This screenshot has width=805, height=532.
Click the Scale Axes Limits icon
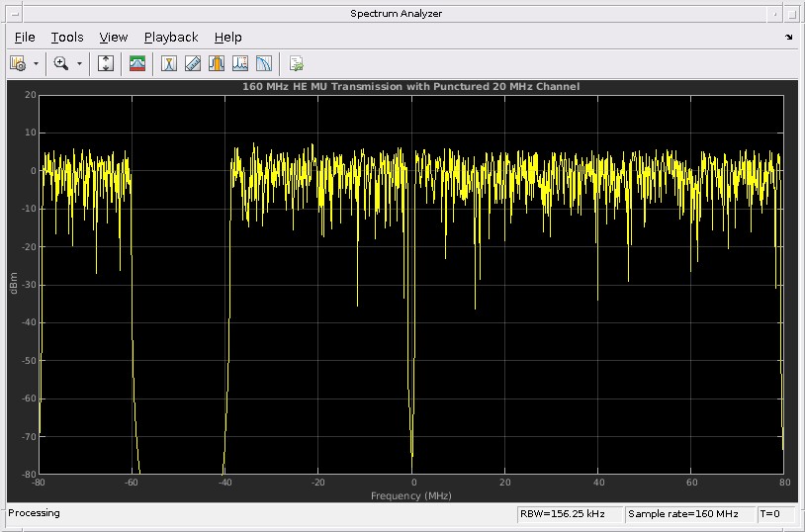107,63
